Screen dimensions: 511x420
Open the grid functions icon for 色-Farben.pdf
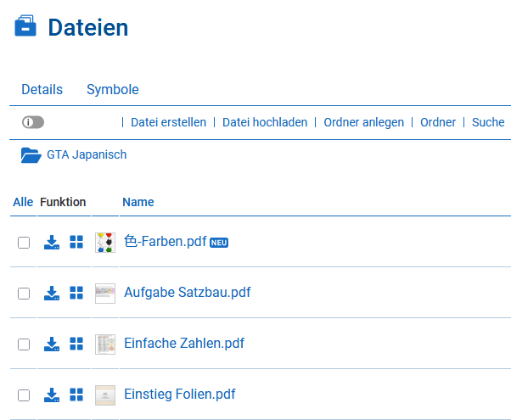tap(76, 243)
